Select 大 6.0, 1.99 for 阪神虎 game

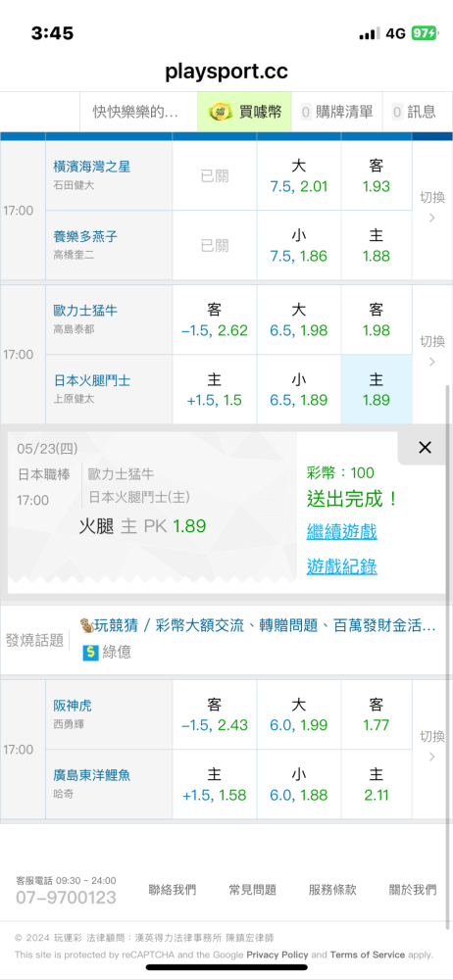[298, 715]
